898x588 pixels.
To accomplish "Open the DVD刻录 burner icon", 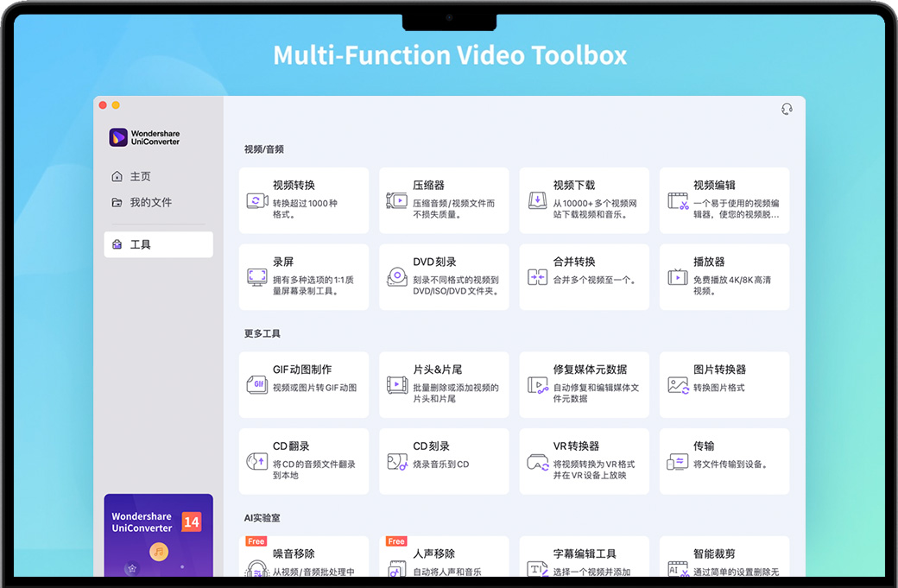I will pyautogui.click(x=397, y=278).
